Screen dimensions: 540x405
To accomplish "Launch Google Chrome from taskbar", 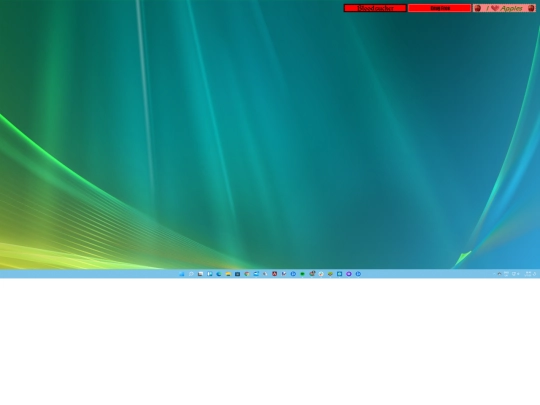I will pyautogui.click(x=247, y=274).
